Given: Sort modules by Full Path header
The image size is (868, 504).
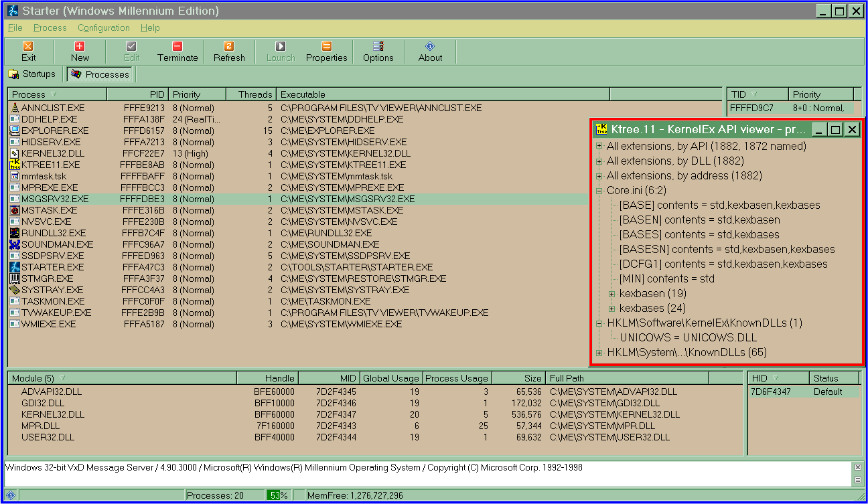Looking at the screenshot, I should pos(626,378).
